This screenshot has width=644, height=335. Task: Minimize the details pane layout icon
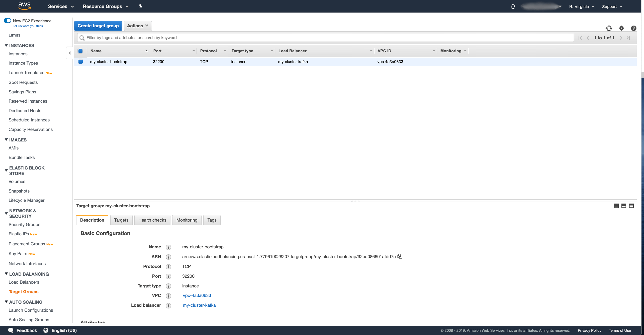coord(616,206)
